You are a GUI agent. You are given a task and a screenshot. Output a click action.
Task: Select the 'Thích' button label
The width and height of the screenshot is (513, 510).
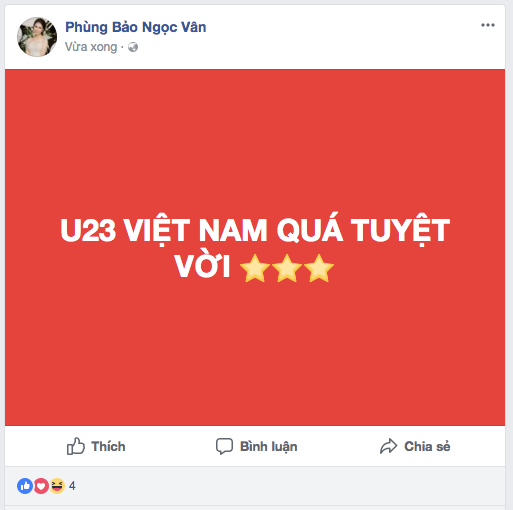click(108, 446)
